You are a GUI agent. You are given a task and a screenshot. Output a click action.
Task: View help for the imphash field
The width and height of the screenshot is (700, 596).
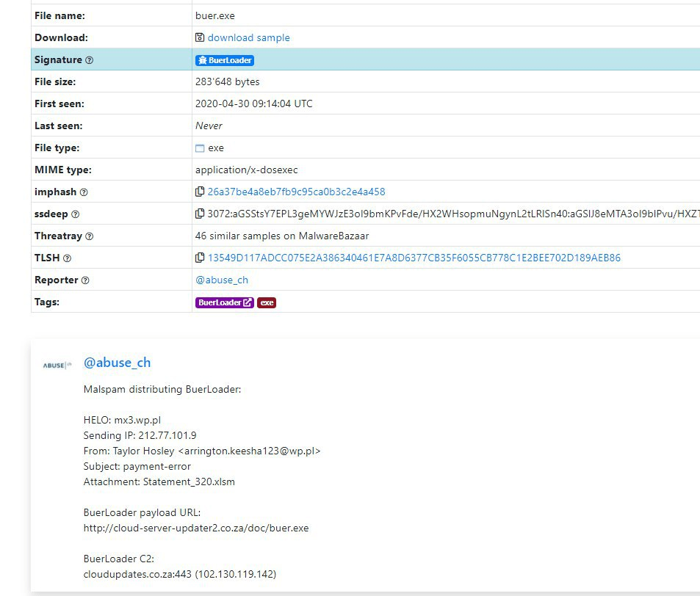[84, 192]
